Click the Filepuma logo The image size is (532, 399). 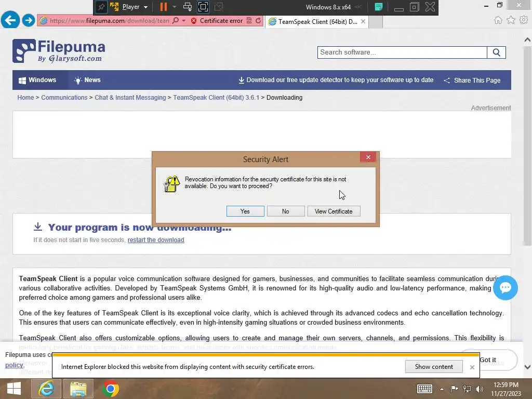point(59,51)
